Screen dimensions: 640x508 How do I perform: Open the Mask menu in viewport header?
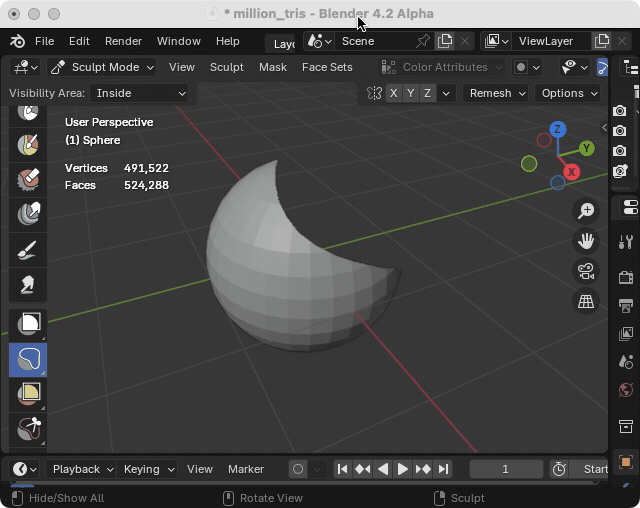coord(273,67)
